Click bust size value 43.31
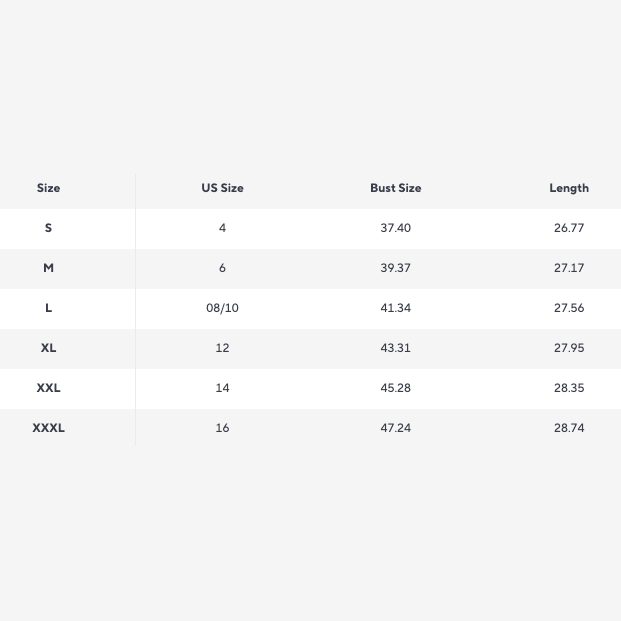Image resolution: width=621 pixels, height=621 pixels. tap(395, 348)
